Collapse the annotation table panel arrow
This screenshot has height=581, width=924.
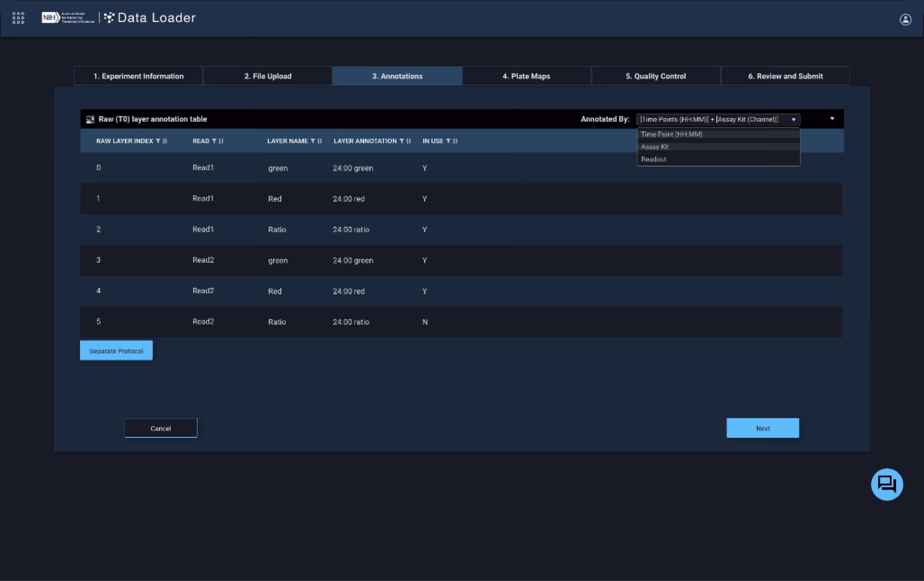[832, 119]
